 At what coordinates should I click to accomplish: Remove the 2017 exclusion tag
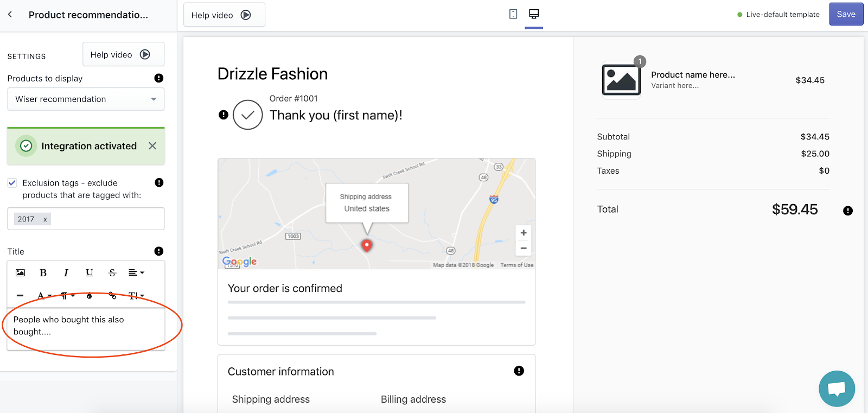(45, 219)
